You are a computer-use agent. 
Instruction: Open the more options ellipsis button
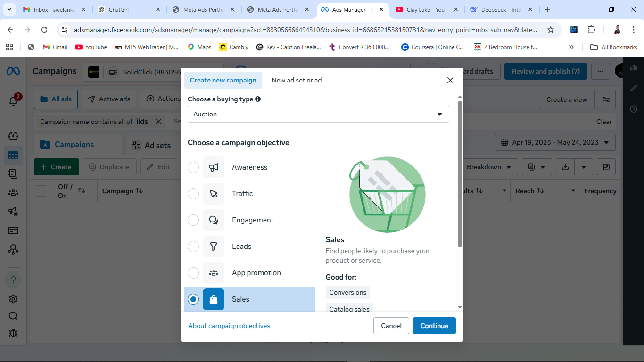[x=600, y=71]
